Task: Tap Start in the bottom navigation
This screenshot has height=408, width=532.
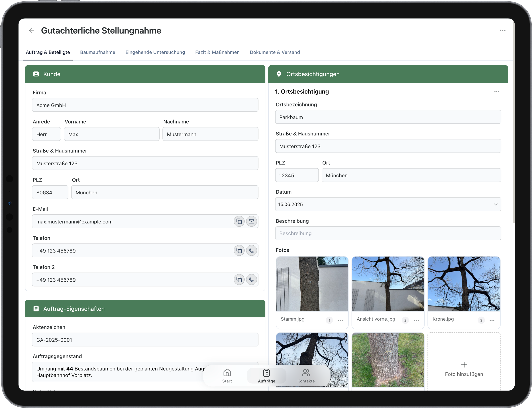Action: click(x=227, y=375)
